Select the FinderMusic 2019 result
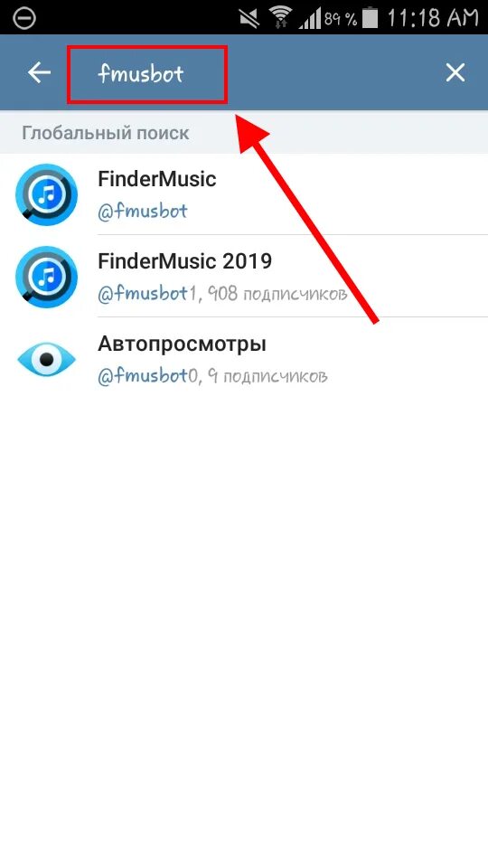The image size is (488, 868). 244,277
